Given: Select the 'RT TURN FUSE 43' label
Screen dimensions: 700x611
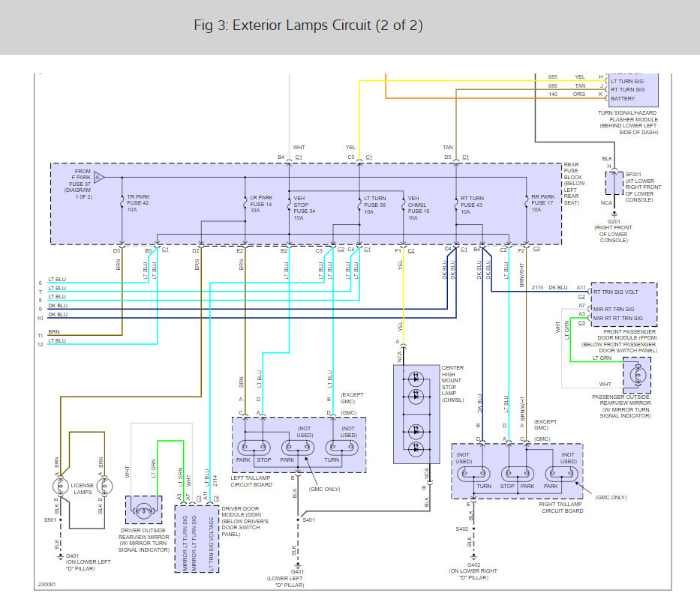Looking at the screenshot, I should (473, 205).
